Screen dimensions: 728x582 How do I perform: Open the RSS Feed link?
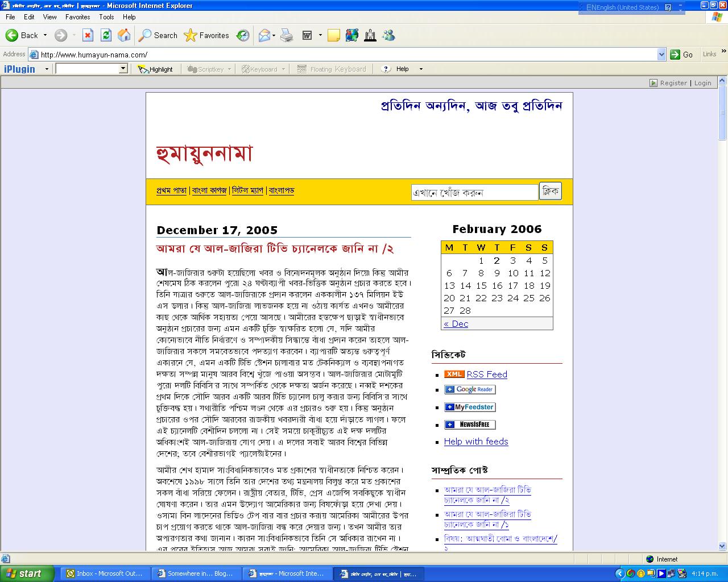[x=487, y=374]
